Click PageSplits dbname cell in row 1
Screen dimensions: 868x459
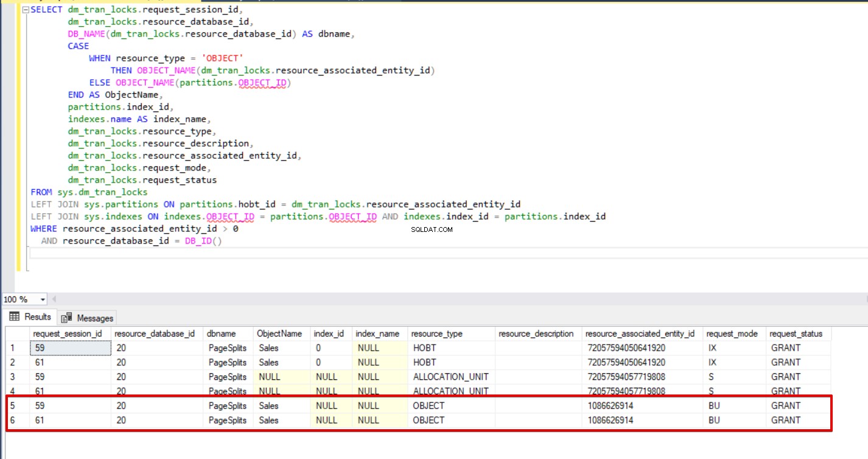point(229,348)
